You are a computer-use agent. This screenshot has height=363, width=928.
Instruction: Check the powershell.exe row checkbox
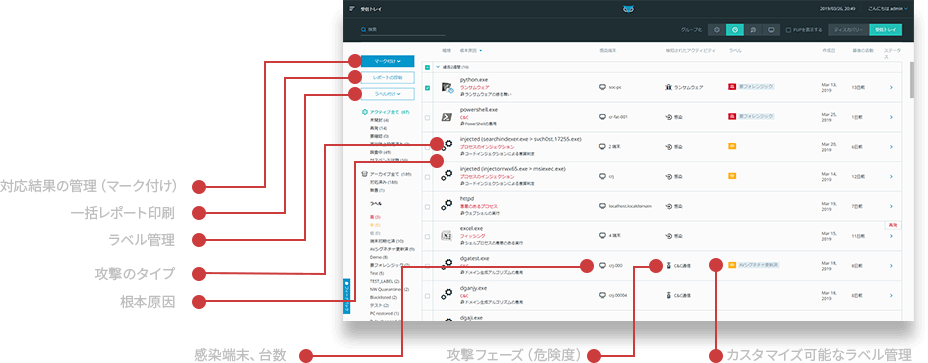coord(427,117)
